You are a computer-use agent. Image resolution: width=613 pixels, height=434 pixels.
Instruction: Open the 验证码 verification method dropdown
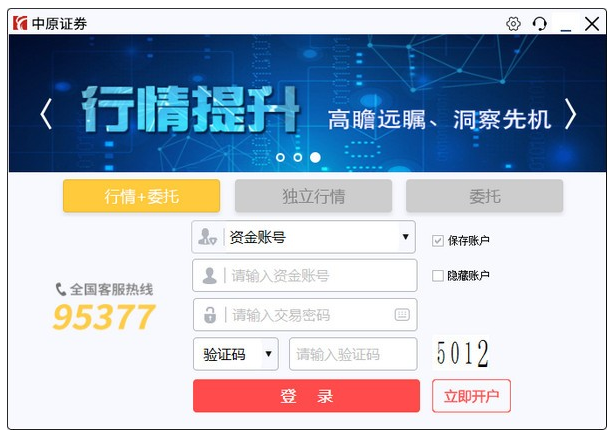tap(268, 354)
